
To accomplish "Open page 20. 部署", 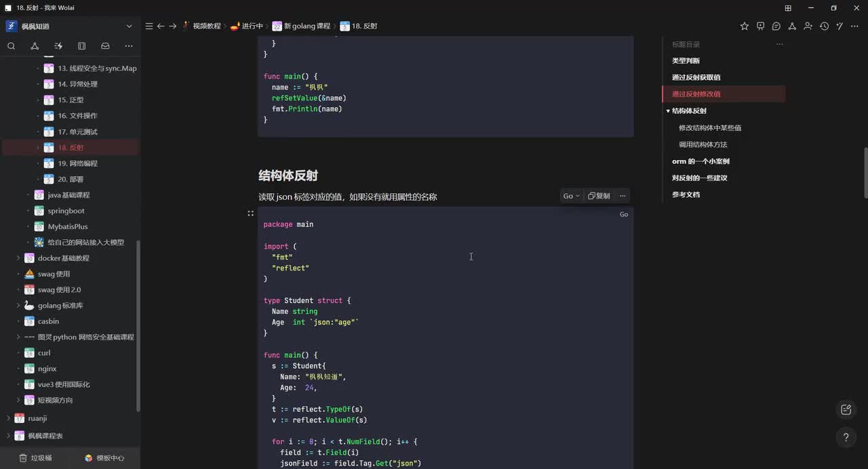I will click(x=71, y=179).
